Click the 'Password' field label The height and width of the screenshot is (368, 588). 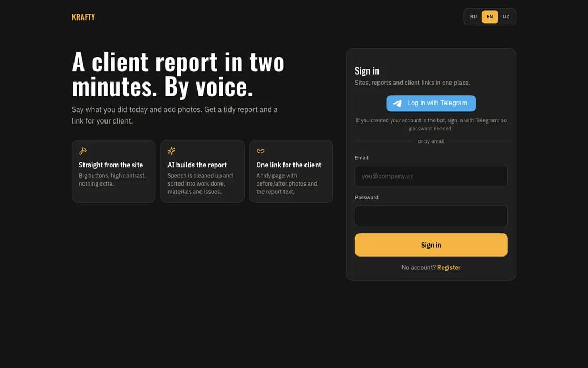click(x=366, y=197)
